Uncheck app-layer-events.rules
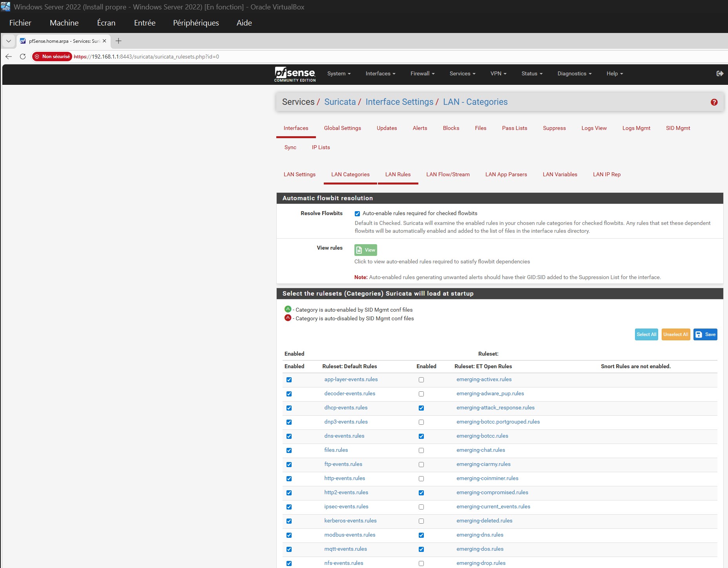This screenshot has width=728, height=568. pos(289,380)
